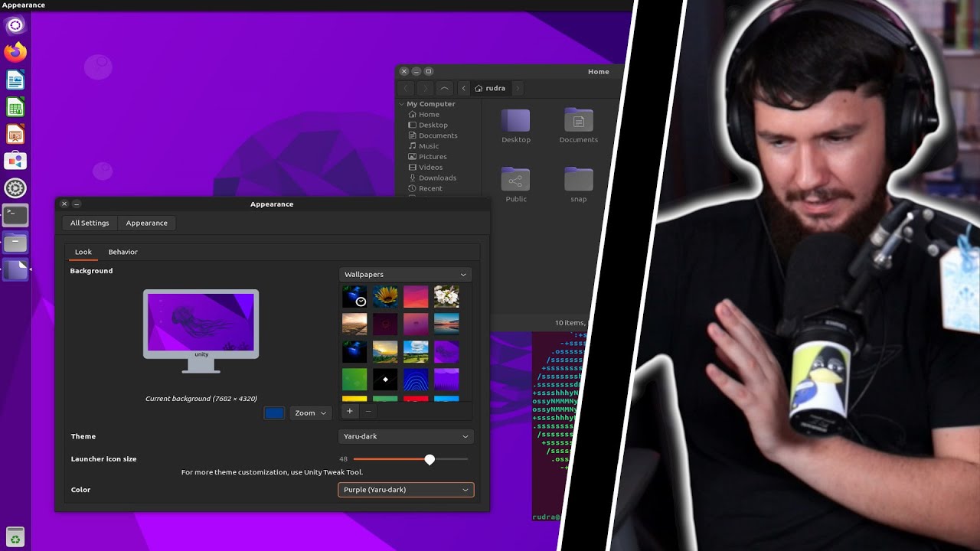980x551 pixels.
Task: Select the solid green wallpaper thumbnail
Action: (354, 379)
